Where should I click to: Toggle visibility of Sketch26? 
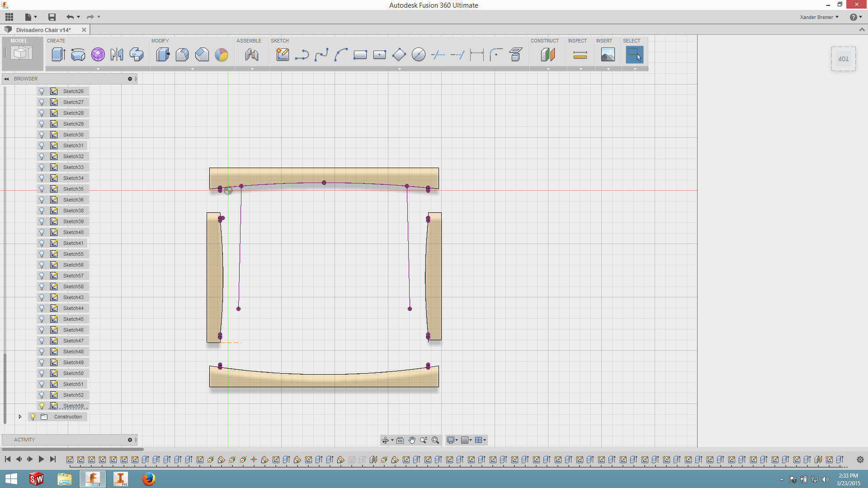click(x=42, y=91)
